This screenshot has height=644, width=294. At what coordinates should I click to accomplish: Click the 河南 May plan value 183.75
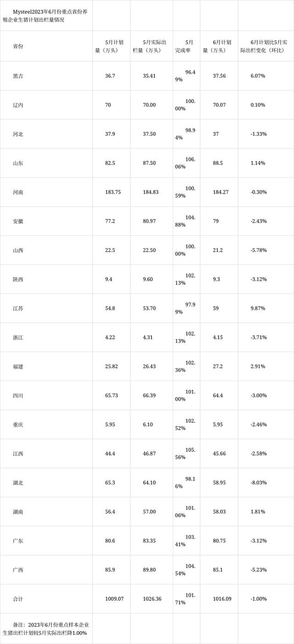point(113,192)
